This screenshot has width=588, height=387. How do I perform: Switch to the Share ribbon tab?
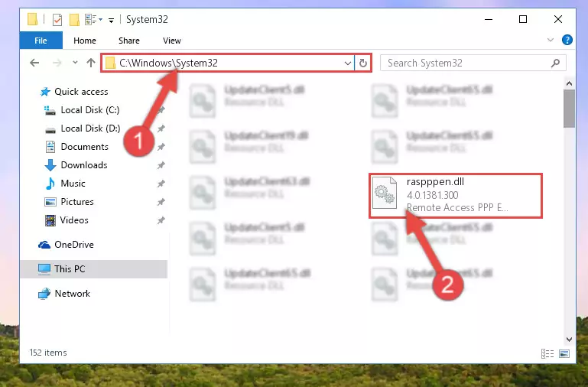click(x=129, y=41)
